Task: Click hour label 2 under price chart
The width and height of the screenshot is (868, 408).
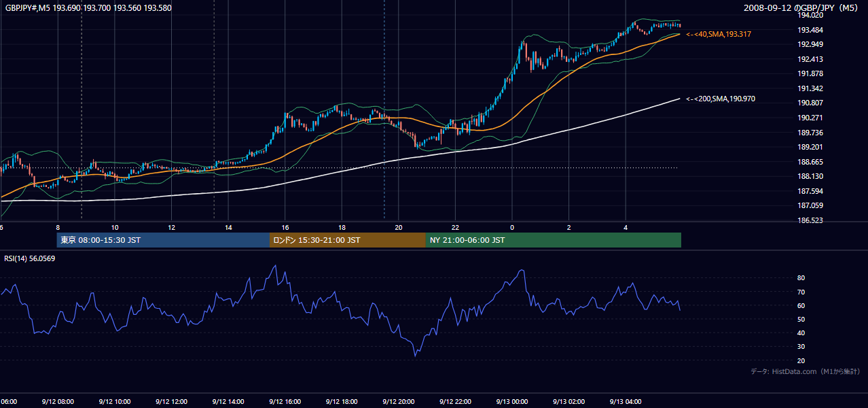Action: [x=569, y=227]
